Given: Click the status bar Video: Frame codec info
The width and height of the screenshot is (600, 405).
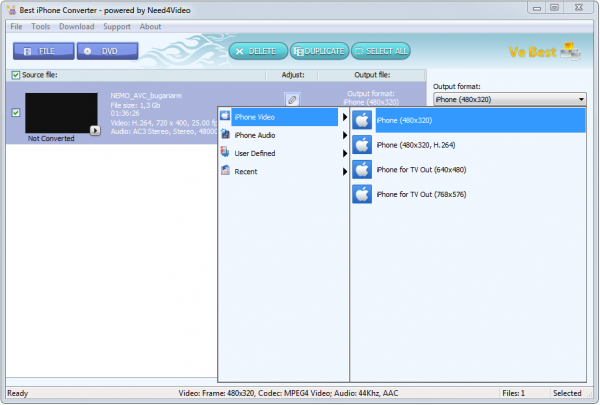Looking at the screenshot, I should tap(288, 393).
